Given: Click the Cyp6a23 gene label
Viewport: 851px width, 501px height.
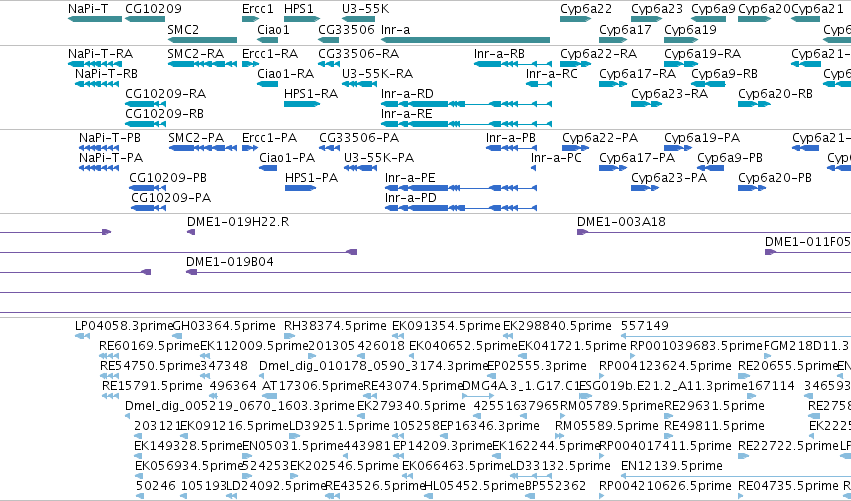Looking at the screenshot, I should (657, 9).
